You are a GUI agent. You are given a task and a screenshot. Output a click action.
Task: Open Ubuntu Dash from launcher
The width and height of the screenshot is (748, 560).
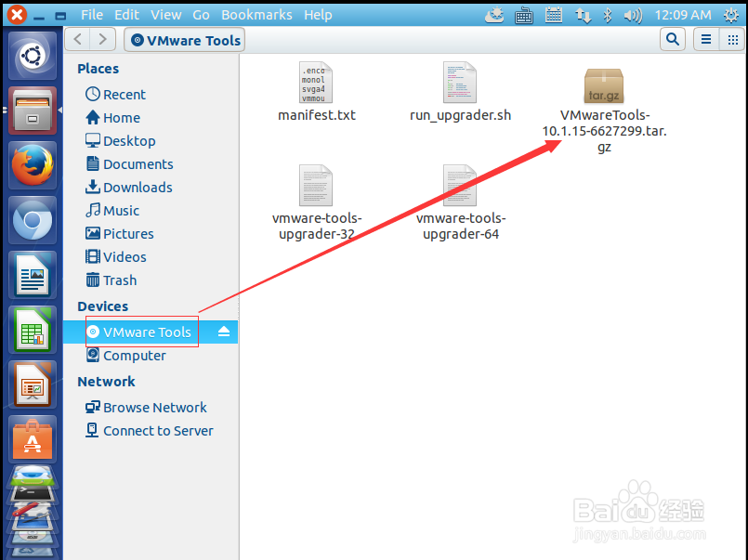click(33, 56)
